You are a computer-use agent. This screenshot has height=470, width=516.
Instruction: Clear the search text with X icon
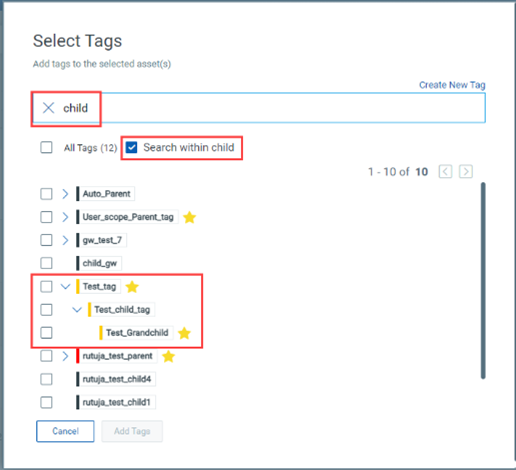pos(49,108)
